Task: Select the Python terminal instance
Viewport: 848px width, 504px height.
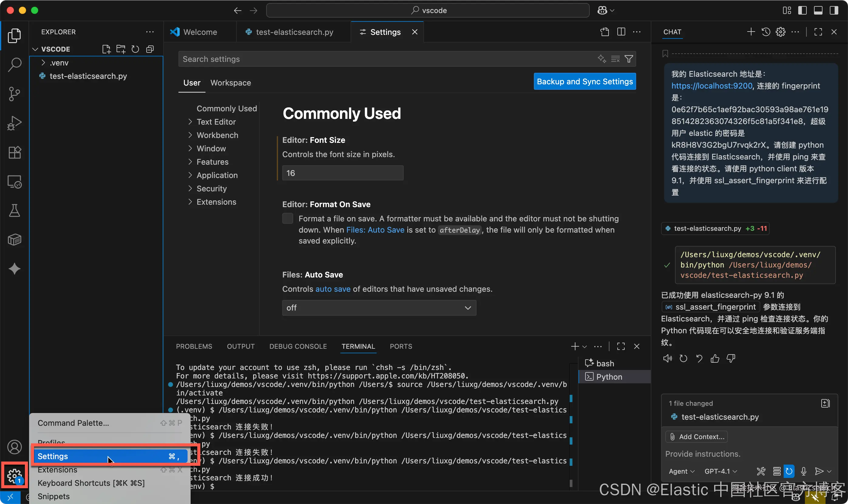Action: 615,377
